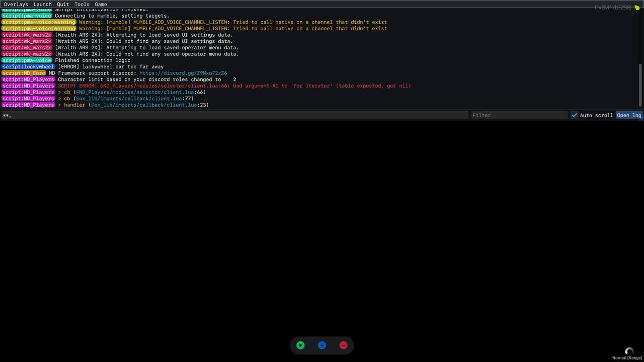Focus the console command input field
This screenshot has height=362, width=644.
[234, 115]
